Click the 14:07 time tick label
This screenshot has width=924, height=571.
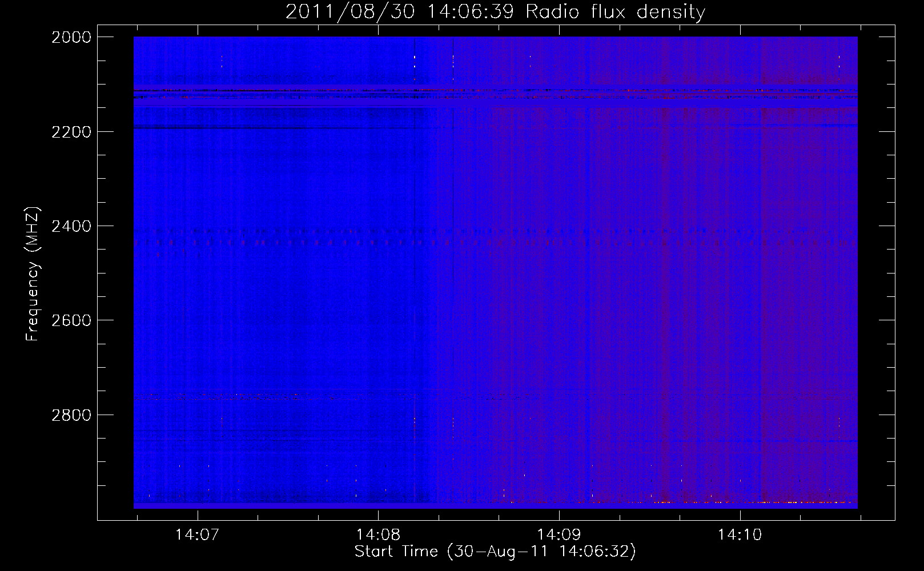coord(197,535)
